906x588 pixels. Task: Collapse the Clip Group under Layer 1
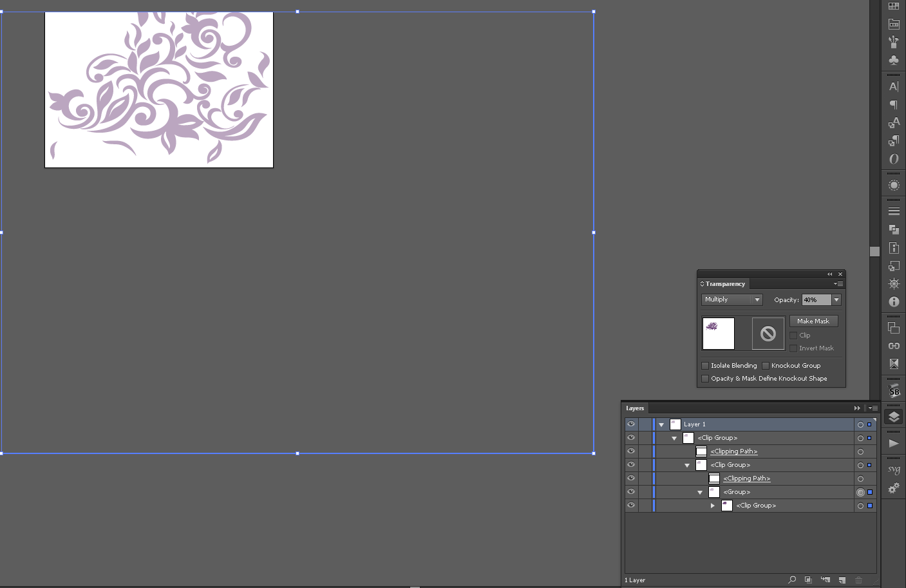click(x=674, y=439)
